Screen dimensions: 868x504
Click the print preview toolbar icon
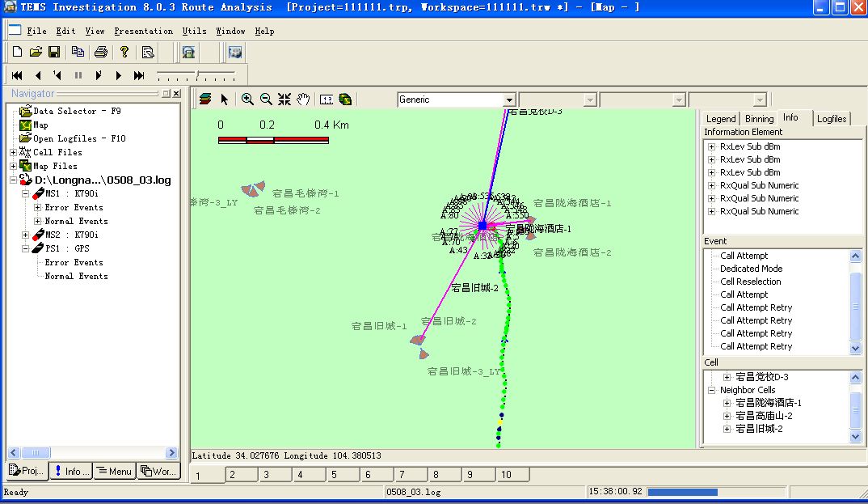pos(148,52)
